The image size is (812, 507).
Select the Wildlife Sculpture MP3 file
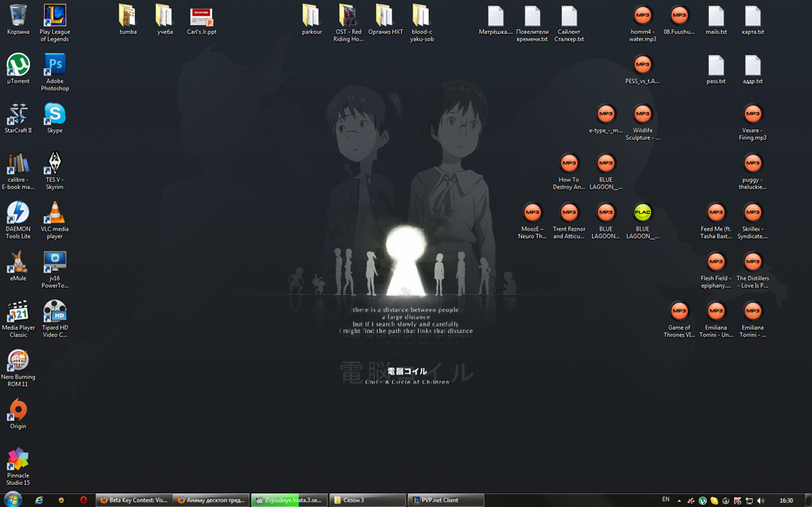[x=642, y=122]
